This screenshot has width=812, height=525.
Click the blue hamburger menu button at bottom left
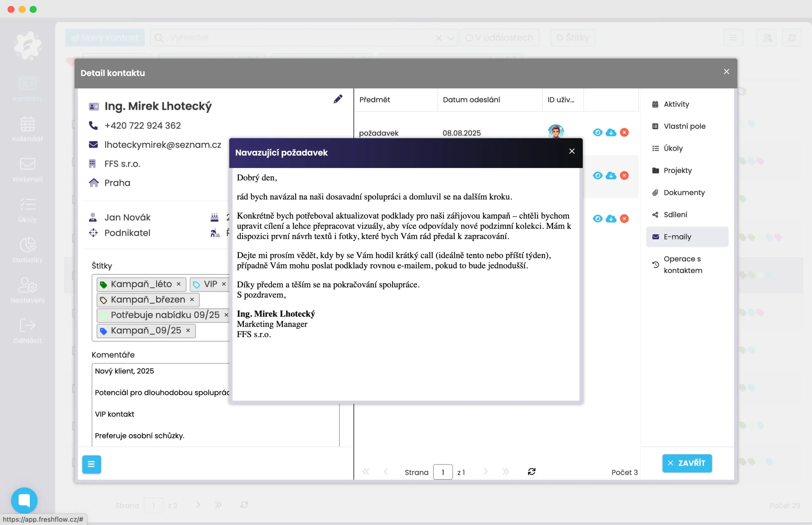click(x=91, y=464)
